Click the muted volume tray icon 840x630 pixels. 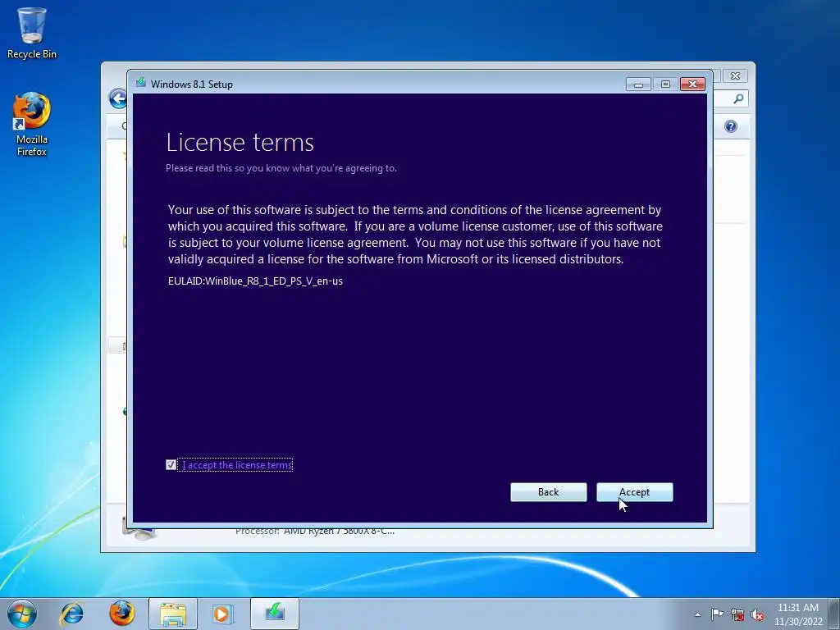(757, 614)
